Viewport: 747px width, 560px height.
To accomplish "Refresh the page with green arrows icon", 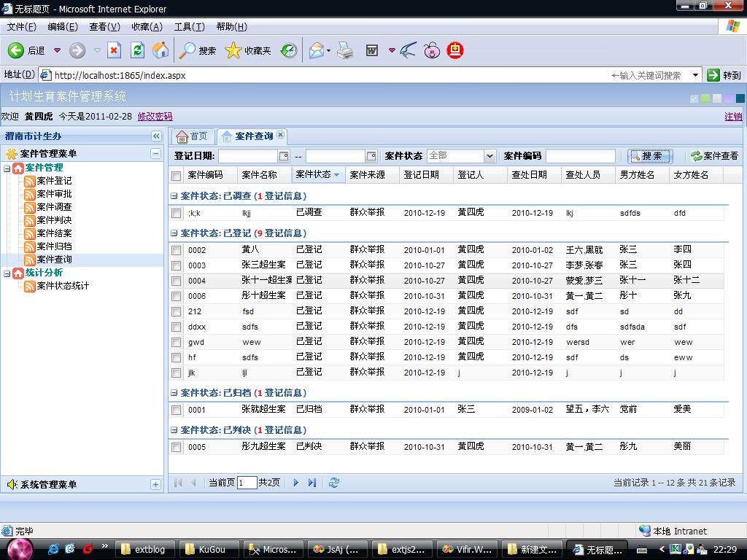I will point(138,50).
